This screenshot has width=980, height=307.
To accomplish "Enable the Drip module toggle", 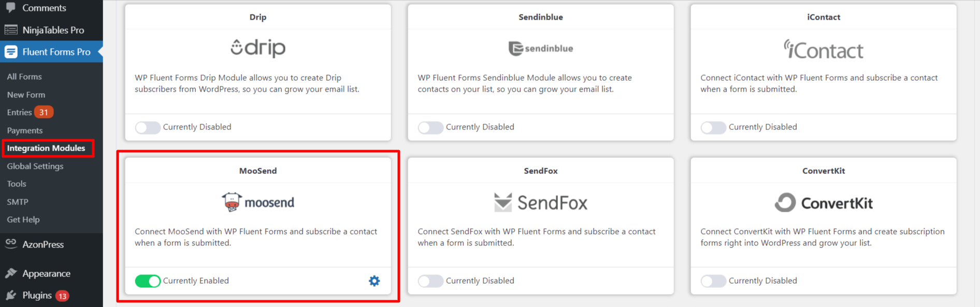I will tap(148, 127).
